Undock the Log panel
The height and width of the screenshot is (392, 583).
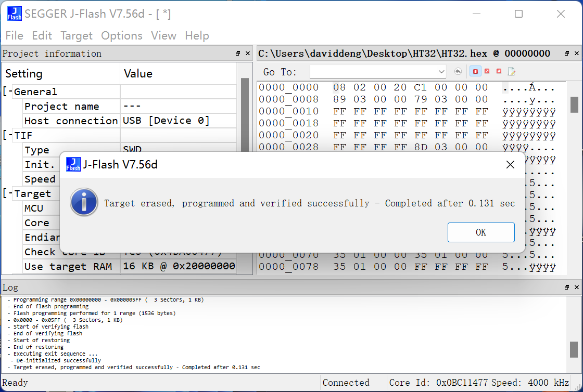click(567, 288)
